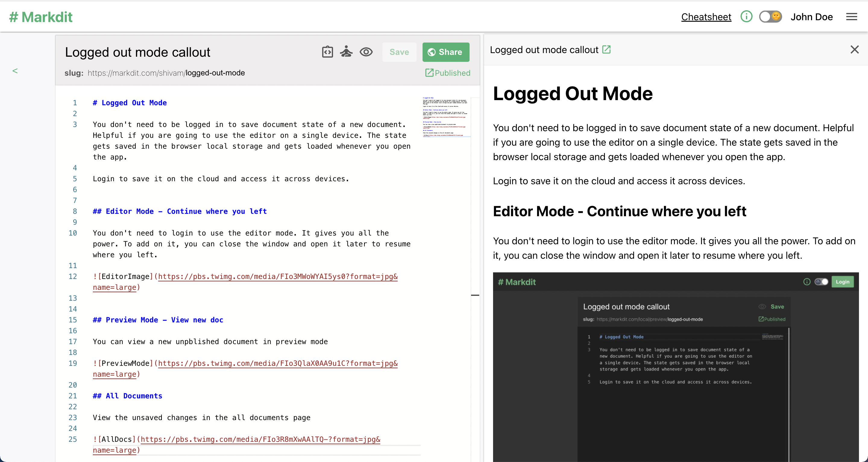The width and height of the screenshot is (868, 462).
Task: Open preview in new tab icon
Action: click(606, 49)
